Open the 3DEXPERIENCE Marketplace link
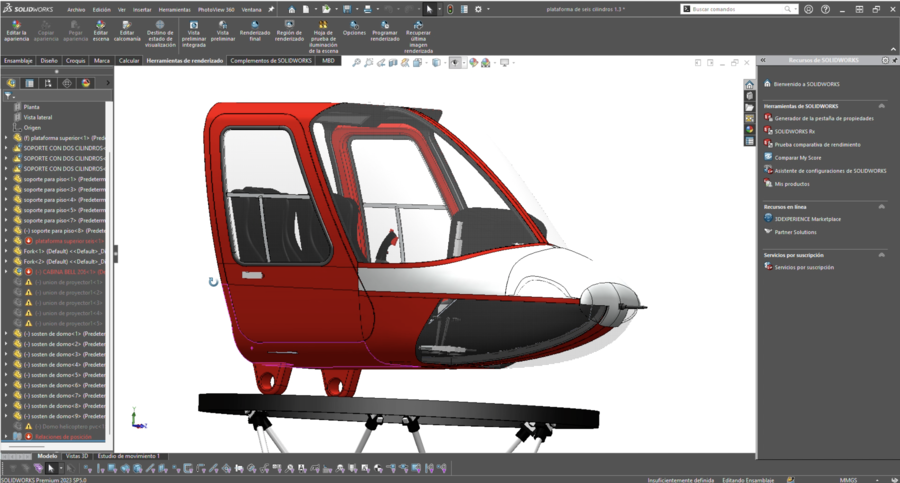The width and height of the screenshot is (900, 483). click(808, 218)
